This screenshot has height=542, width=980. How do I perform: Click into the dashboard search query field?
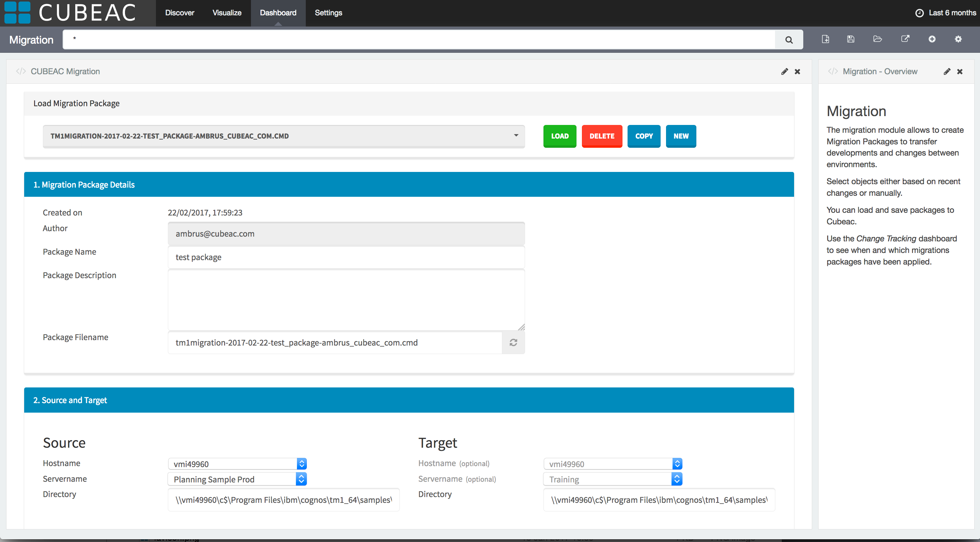click(418, 39)
